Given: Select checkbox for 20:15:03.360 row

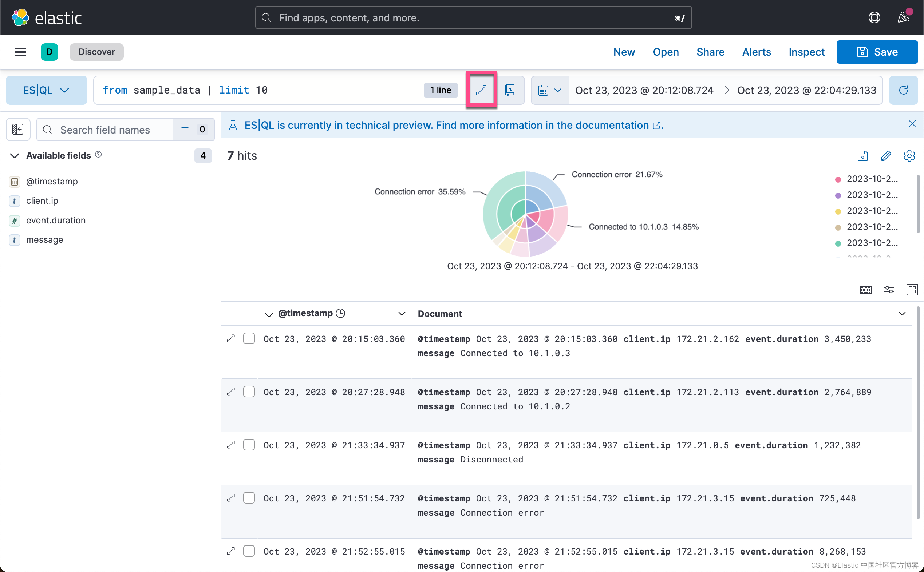Looking at the screenshot, I should pos(249,339).
